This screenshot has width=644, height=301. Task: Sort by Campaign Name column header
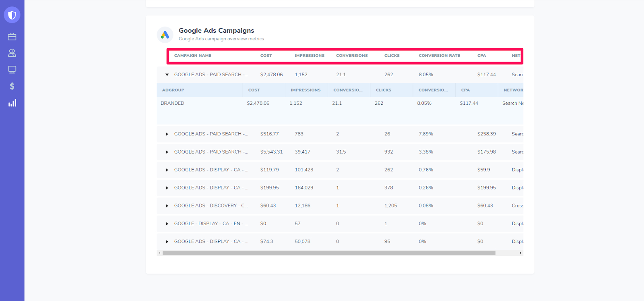[193, 56]
